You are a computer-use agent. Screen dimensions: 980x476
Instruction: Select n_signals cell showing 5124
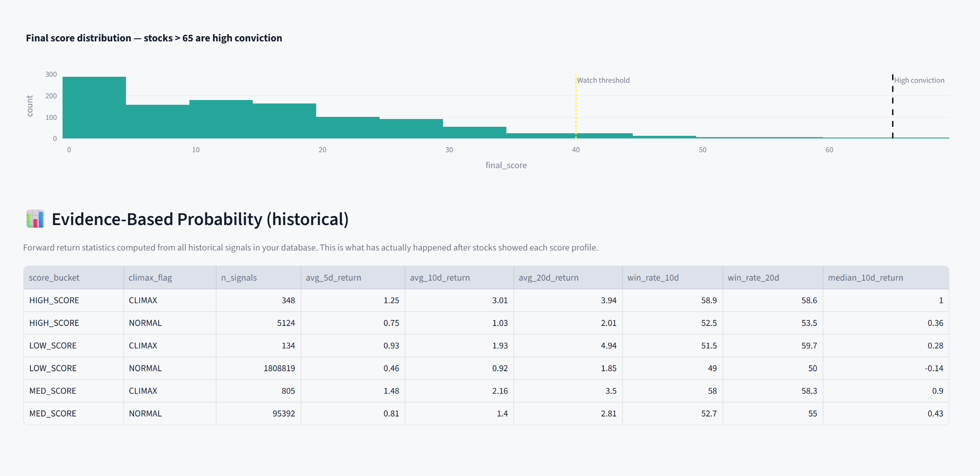pyautogui.click(x=258, y=323)
